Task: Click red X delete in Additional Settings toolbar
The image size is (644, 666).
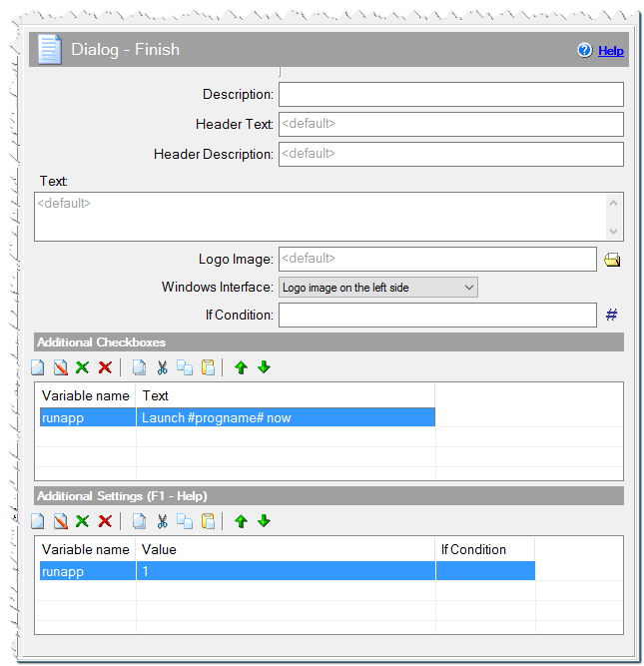Action: tap(105, 521)
